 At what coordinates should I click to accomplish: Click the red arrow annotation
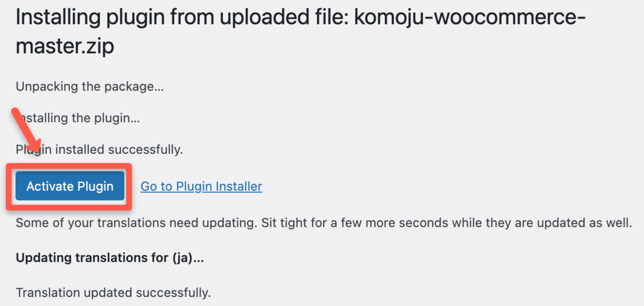tap(25, 129)
